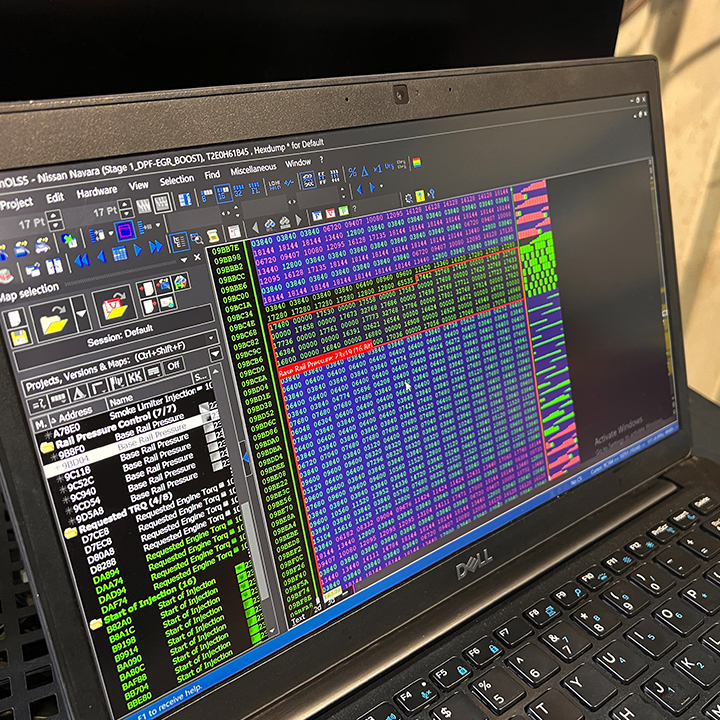The height and width of the screenshot is (720, 720).
Task: Increase the first 17 Pt font size stepper
Action: (x=53, y=216)
